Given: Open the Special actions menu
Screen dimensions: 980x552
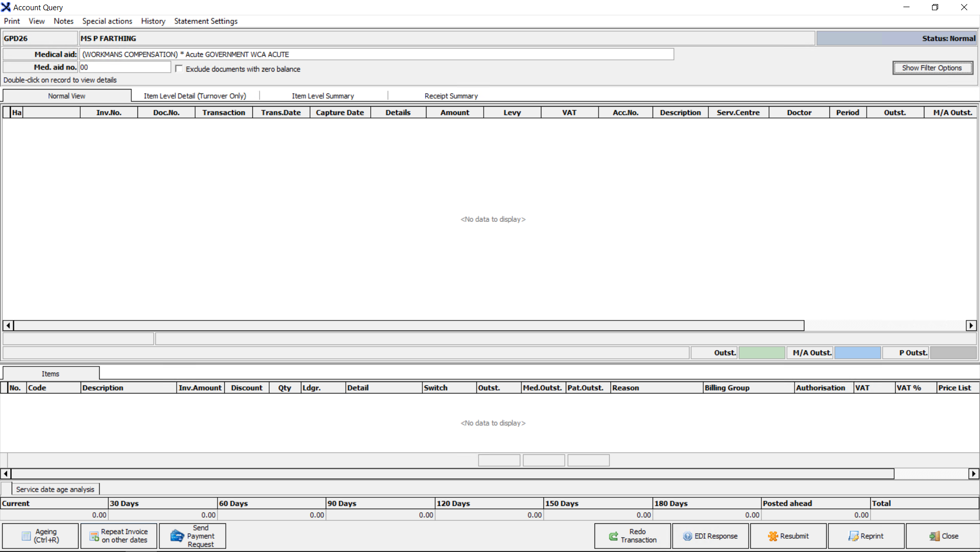Looking at the screenshot, I should [x=107, y=21].
